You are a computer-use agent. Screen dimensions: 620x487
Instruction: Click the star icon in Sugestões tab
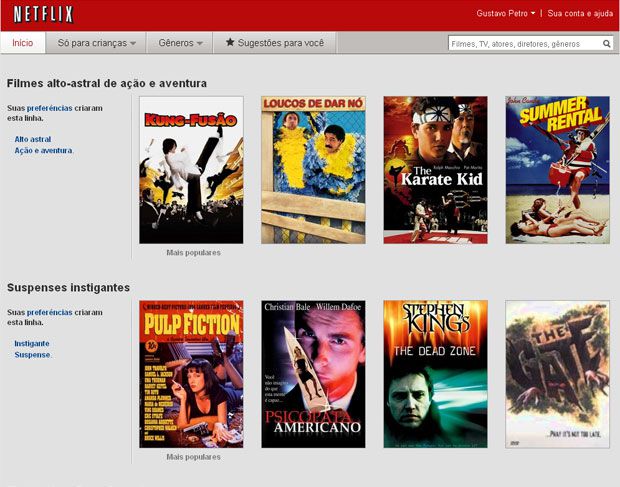(230, 43)
